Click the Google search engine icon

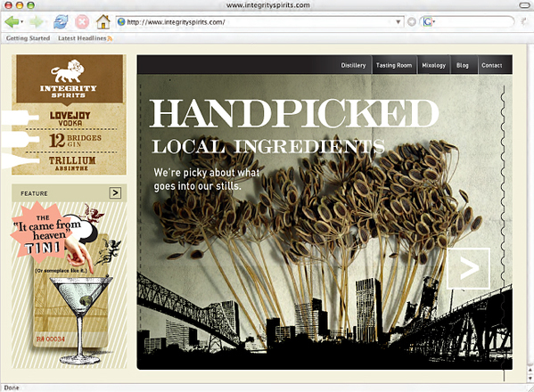(427, 22)
